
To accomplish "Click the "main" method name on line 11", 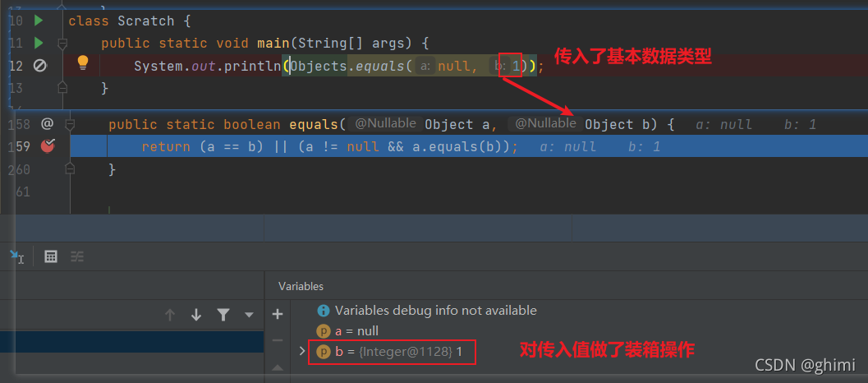I will pos(273,43).
